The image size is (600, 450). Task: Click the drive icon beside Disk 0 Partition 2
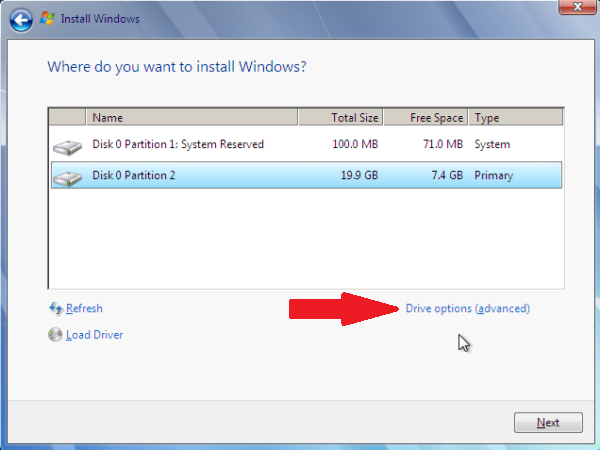tap(67, 177)
